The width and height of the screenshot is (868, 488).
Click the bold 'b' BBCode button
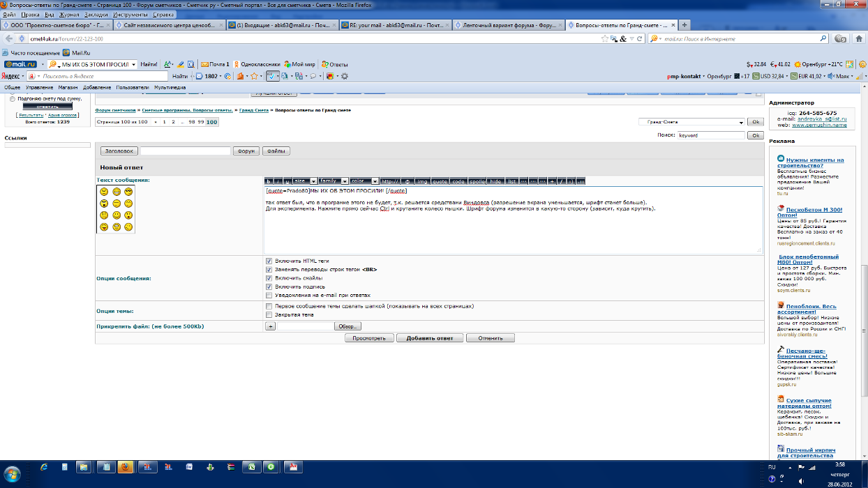click(x=269, y=181)
